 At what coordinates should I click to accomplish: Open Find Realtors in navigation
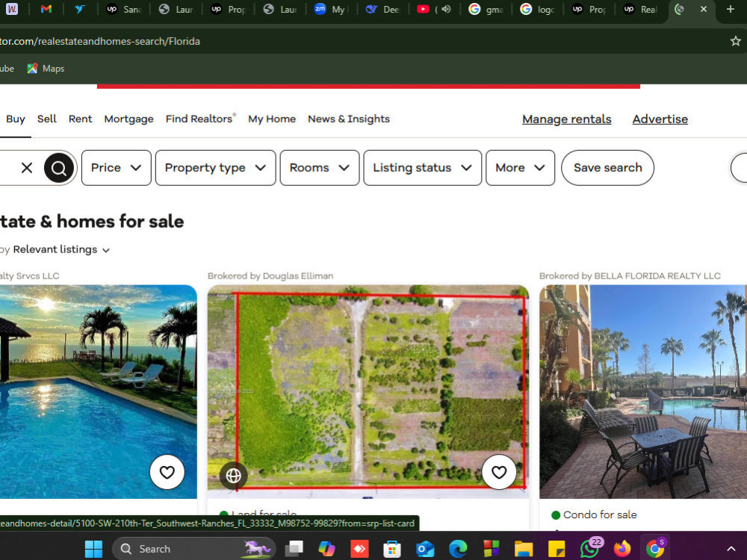click(x=200, y=119)
